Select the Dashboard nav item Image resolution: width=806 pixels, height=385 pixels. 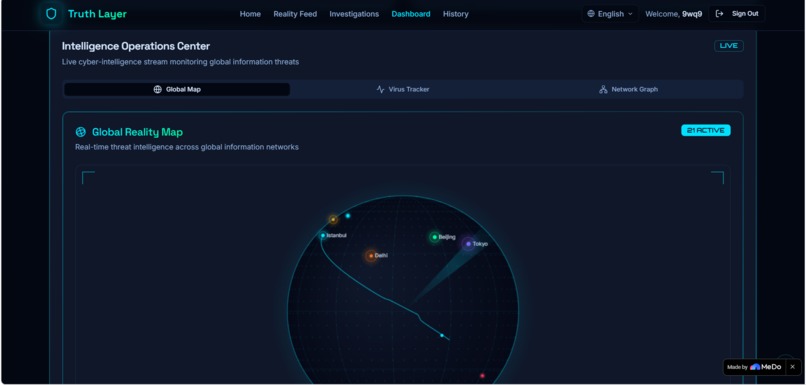[411, 14]
